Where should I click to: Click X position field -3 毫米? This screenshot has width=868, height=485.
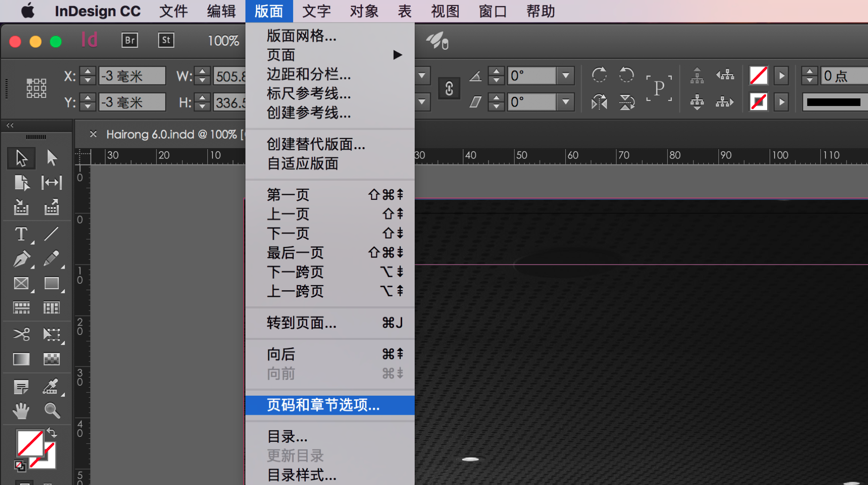(x=132, y=76)
